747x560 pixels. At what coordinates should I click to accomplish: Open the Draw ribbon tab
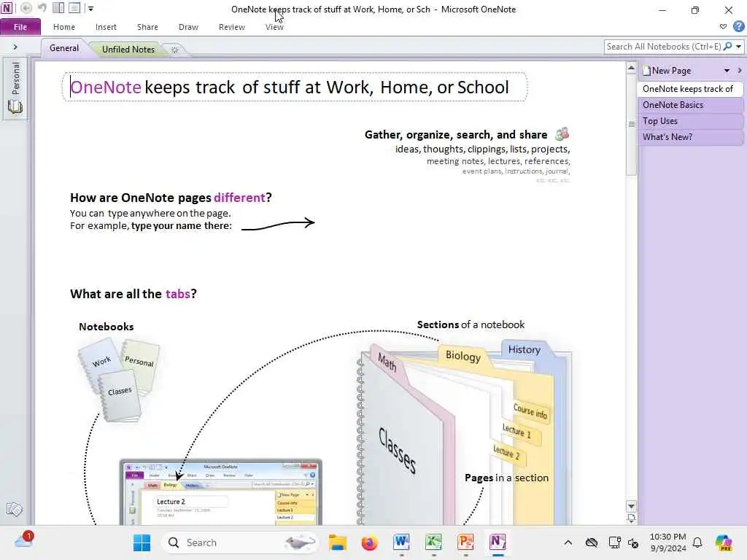tap(188, 27)
